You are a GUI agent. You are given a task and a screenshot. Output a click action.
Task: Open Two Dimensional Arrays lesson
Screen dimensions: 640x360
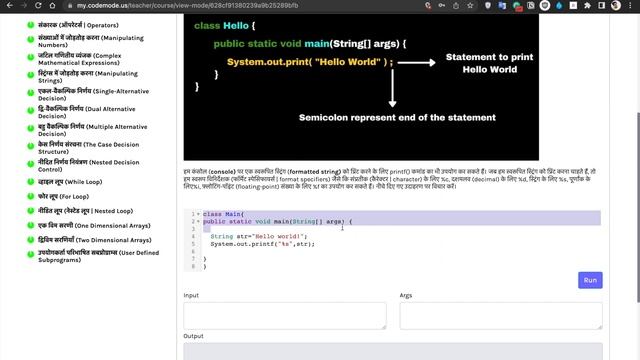(95, 240)
